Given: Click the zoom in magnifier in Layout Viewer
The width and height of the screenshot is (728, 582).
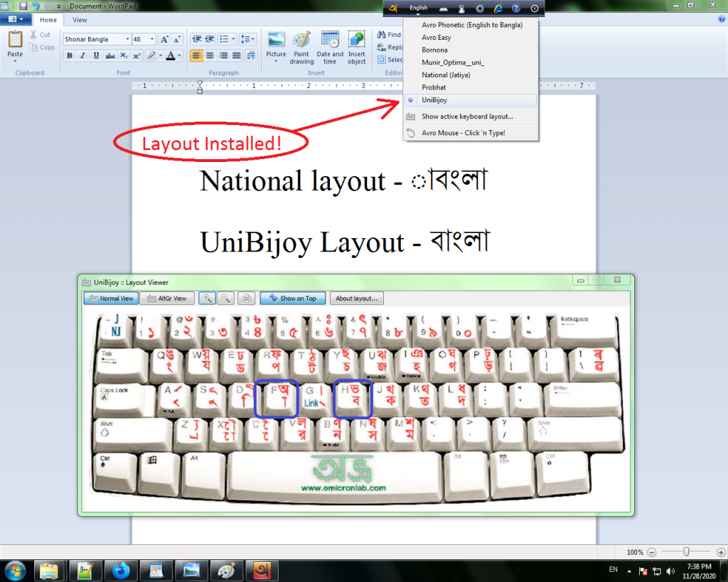Looking at the screenshot, I should (x=207, y=298).
